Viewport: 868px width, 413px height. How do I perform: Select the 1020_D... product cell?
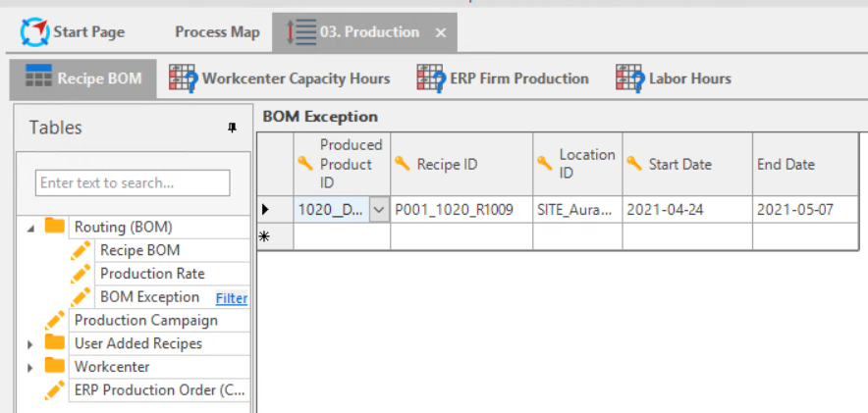tap(331, 210)
